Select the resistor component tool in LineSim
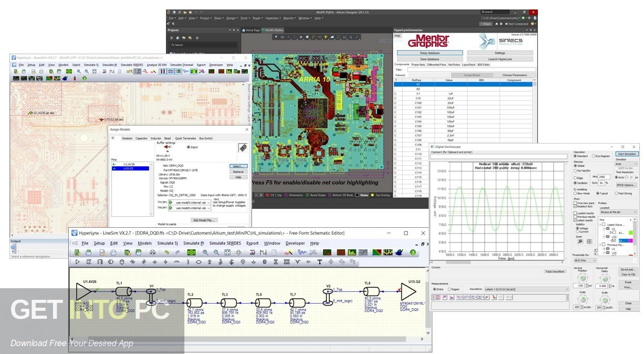This screenshot has height=354, width=644. pyautogui.click(x=132, y=261)
